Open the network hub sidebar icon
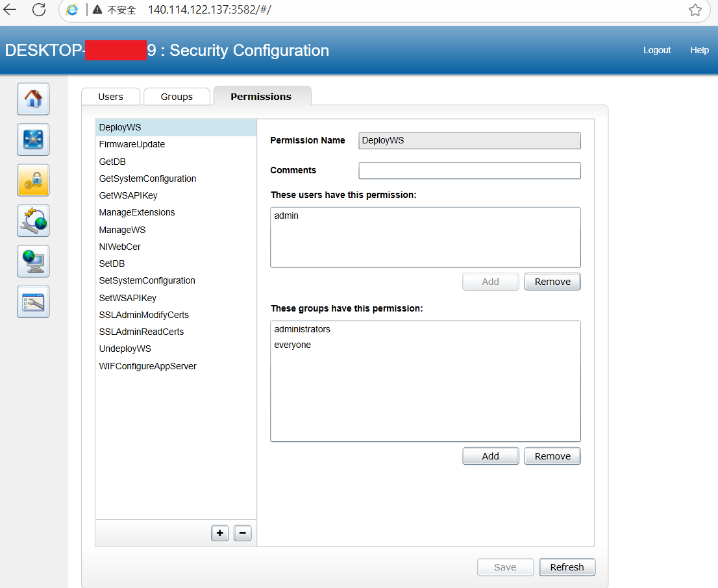718x588 pixels. point(33,140)
